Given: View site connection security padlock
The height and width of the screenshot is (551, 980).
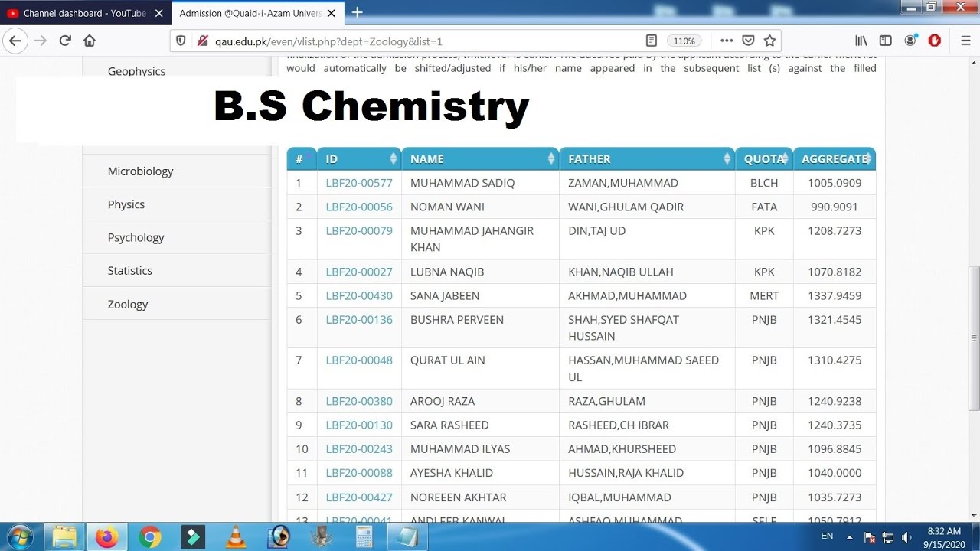Looking at the screenshot, I should 202,41.
